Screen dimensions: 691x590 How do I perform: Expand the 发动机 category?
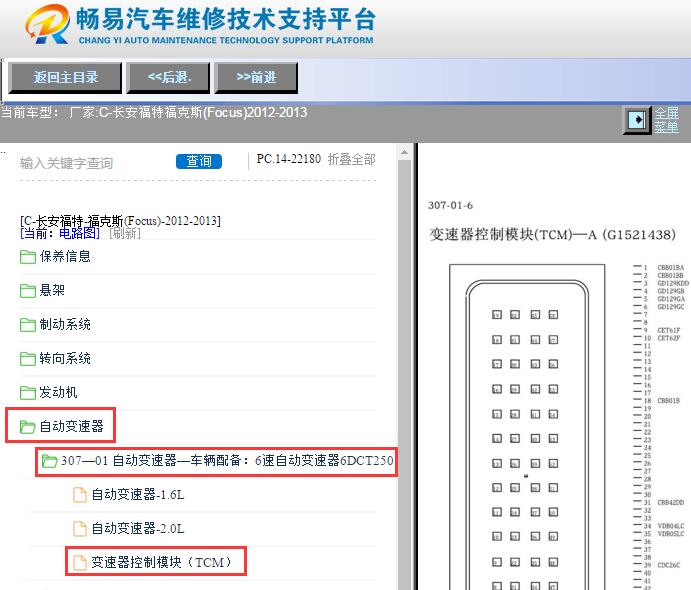point(58,392)
